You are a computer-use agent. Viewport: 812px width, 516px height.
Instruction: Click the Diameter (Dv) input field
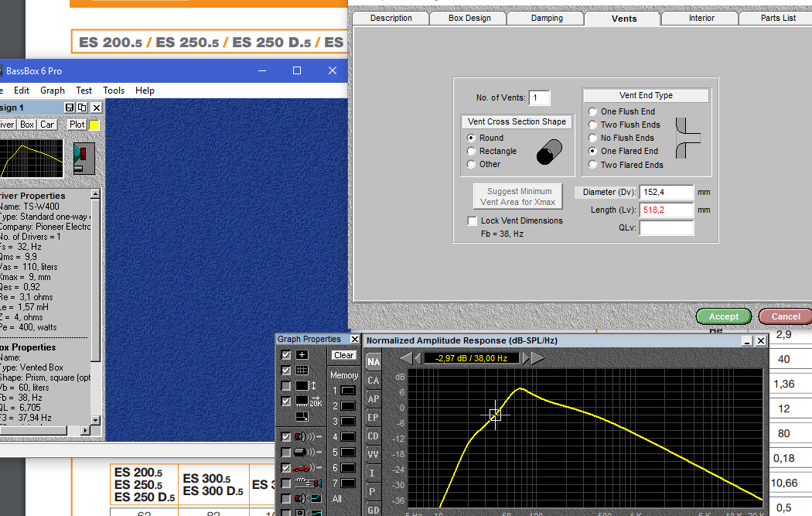(666, 192)
